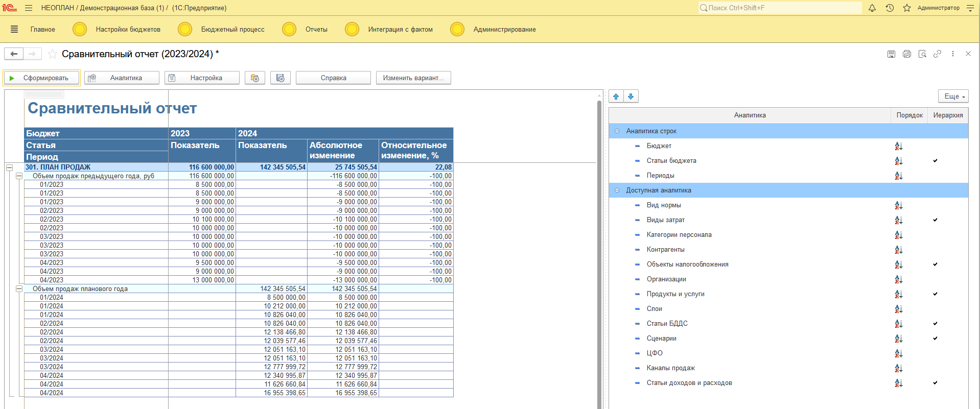Click Изменить вариант... button
Image resolution: width=980 pixels, height=409 pixels.
coord(413,78)
